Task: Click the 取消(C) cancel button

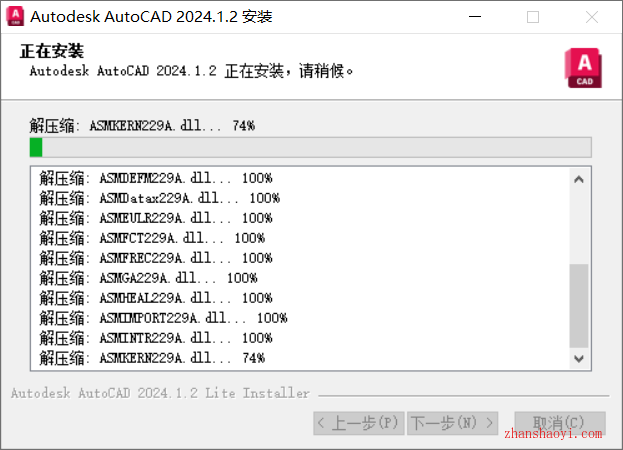Action: pyautogui.click(x=560, y=423)
